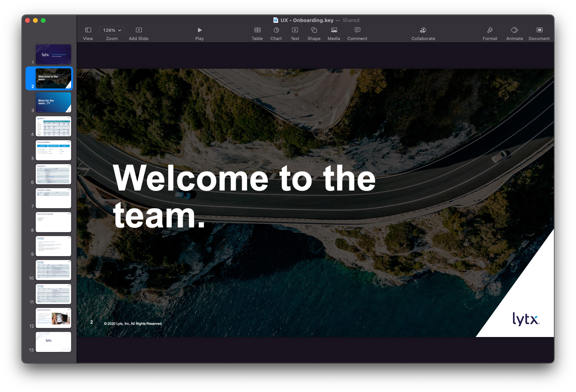Image resolution: width=576 pixels, height=392 pixels.
Task: Select slide 3 thumbnail 'Moto for the team'
Action: coord(53,103)
